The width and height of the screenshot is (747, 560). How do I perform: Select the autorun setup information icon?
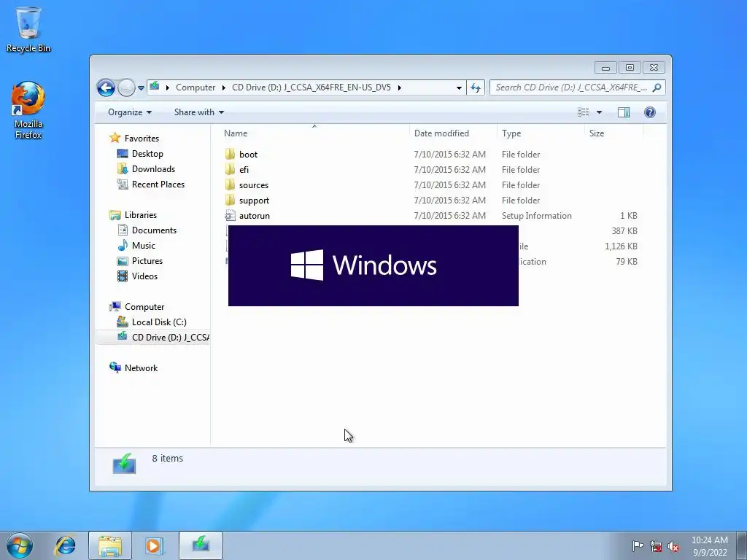pyautogui.click(x=230, y=216)
